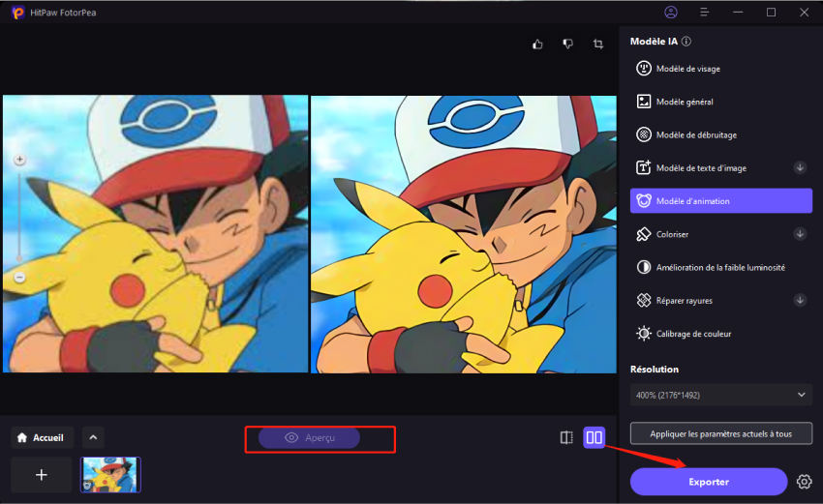This screenshot has width=823, height=504.
Task: Select Modèle de débruitage
Action: (x=721, y=134)
